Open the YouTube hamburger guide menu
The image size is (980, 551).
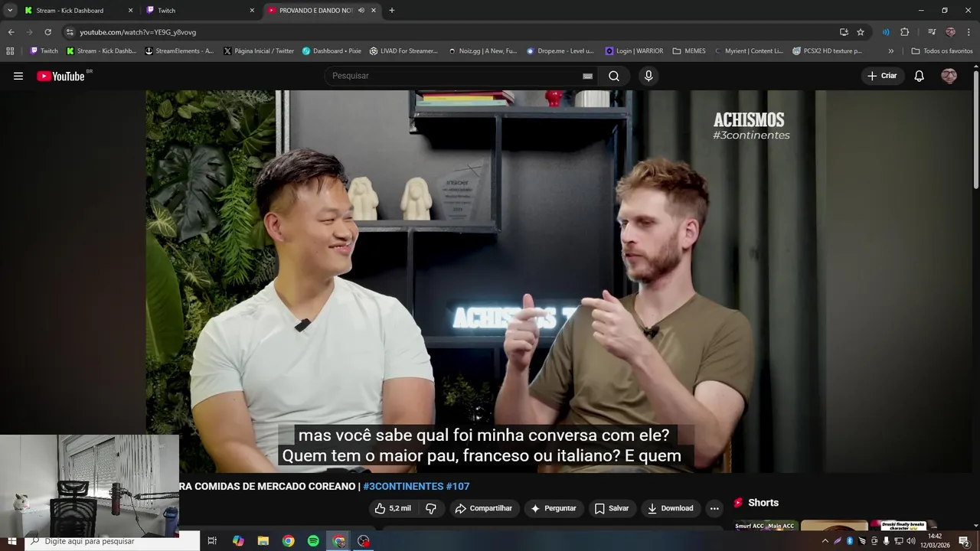point(18,76)
